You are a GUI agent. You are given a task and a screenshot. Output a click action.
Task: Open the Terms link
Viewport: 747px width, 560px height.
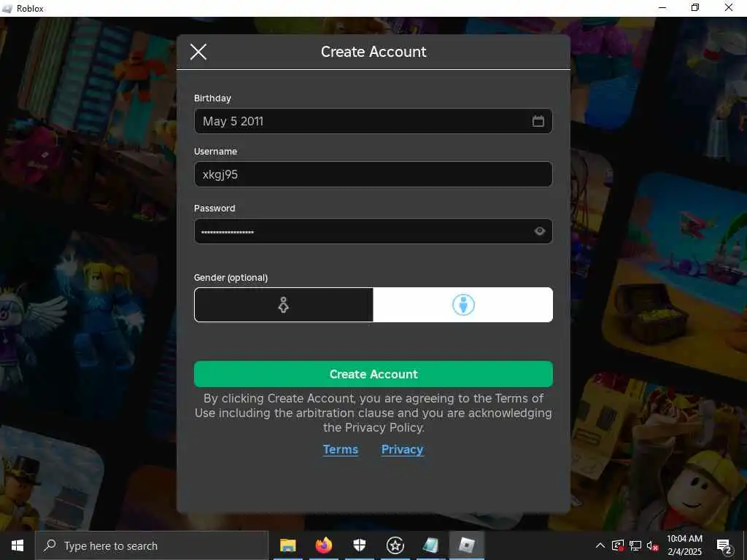point(340,449)
